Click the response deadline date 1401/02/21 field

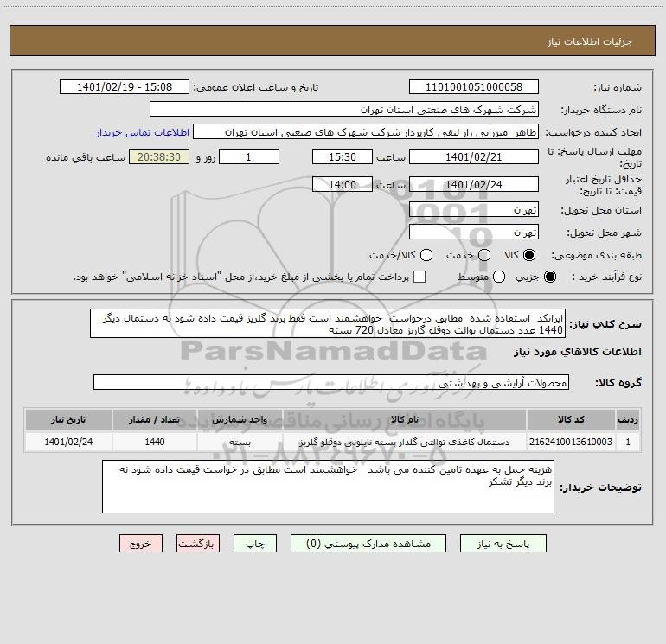click(x=474, y=156)
